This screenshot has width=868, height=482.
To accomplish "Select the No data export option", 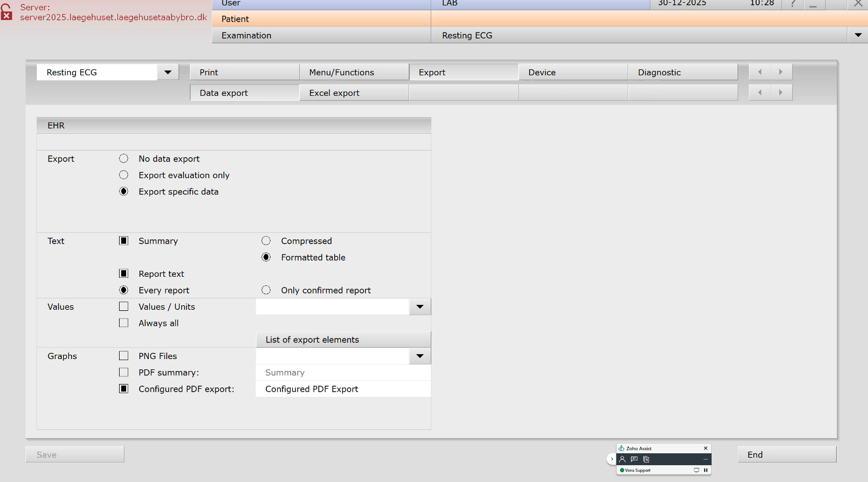I will pos(124,159).
